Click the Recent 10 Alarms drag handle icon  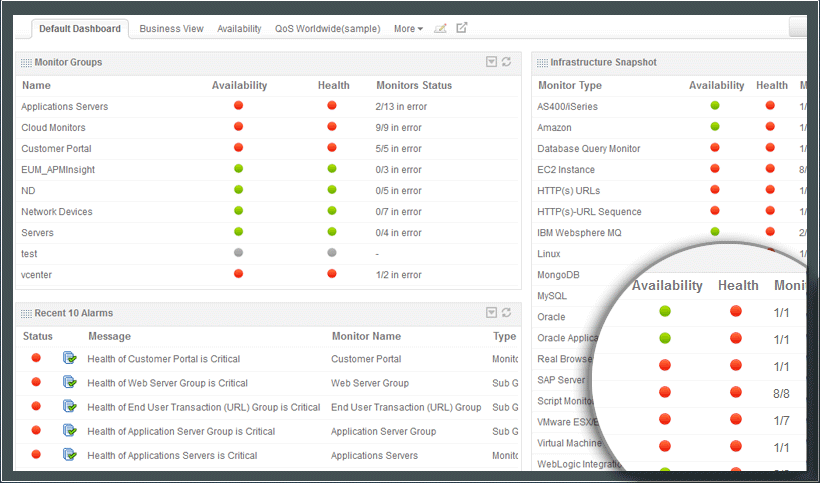26,314
